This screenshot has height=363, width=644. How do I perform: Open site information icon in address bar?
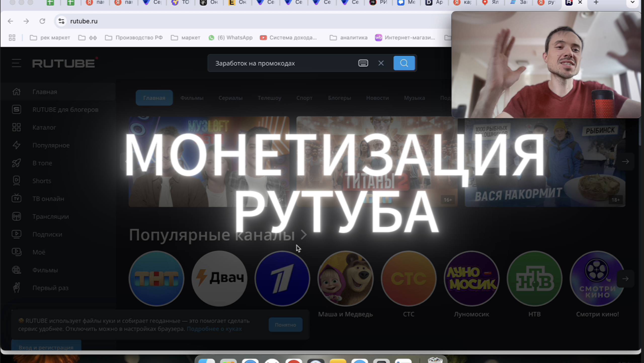tap(61, 21)
